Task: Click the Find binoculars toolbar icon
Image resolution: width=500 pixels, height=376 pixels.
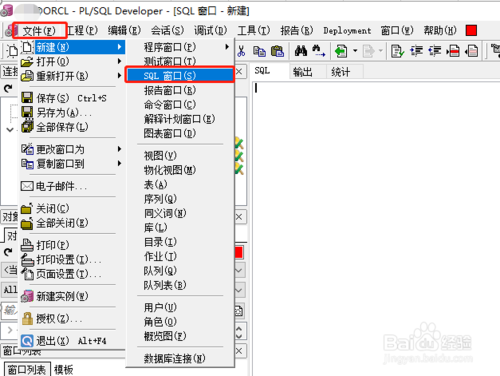Action: coord(301,51)
